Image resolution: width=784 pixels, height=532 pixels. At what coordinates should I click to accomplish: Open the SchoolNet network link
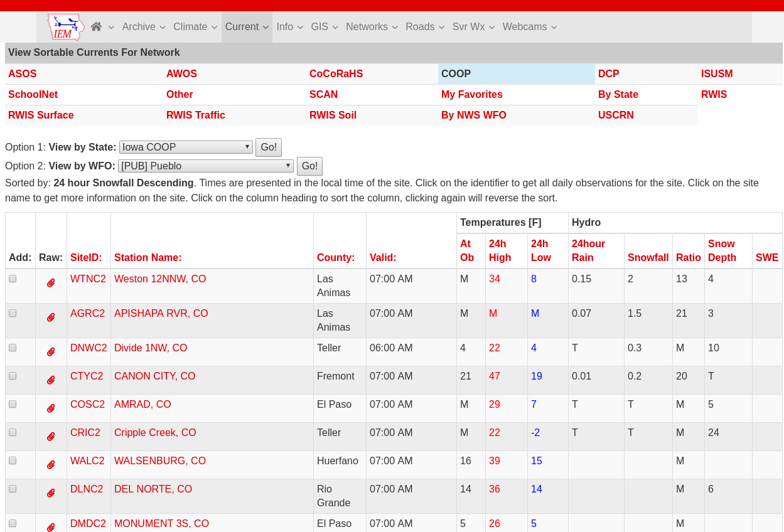coord(33,95)
